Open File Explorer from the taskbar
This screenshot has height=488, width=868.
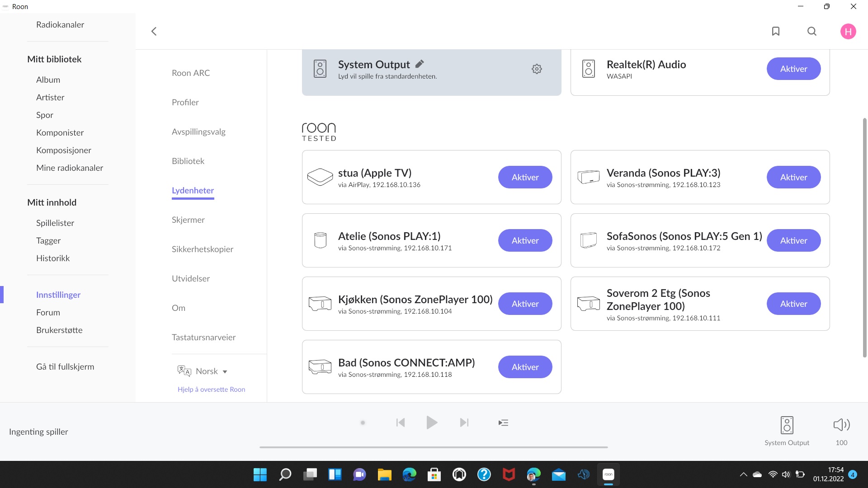pyautogui.click(x=384, y=474)
